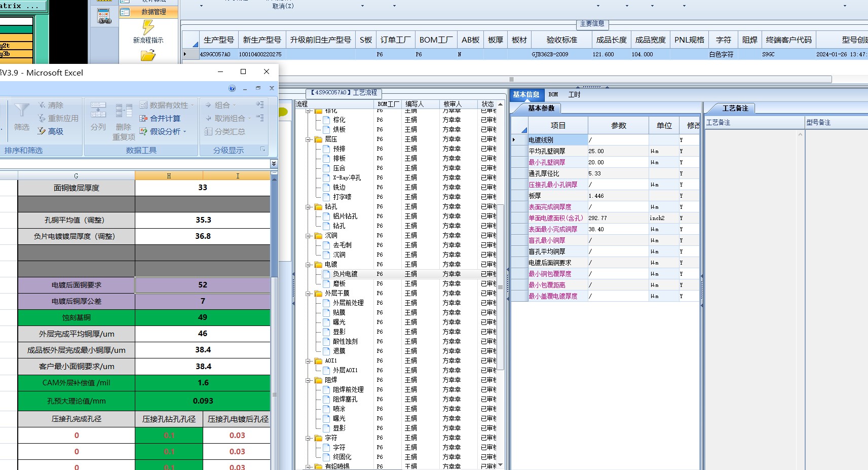Click the AOI1 folder icon in tree
868x470 pixels.
(x=318, y=361)
